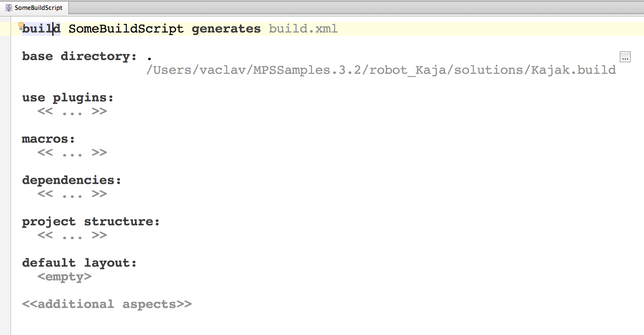
Task: Expand the use plugins placeholder
Action: point(72,111)
